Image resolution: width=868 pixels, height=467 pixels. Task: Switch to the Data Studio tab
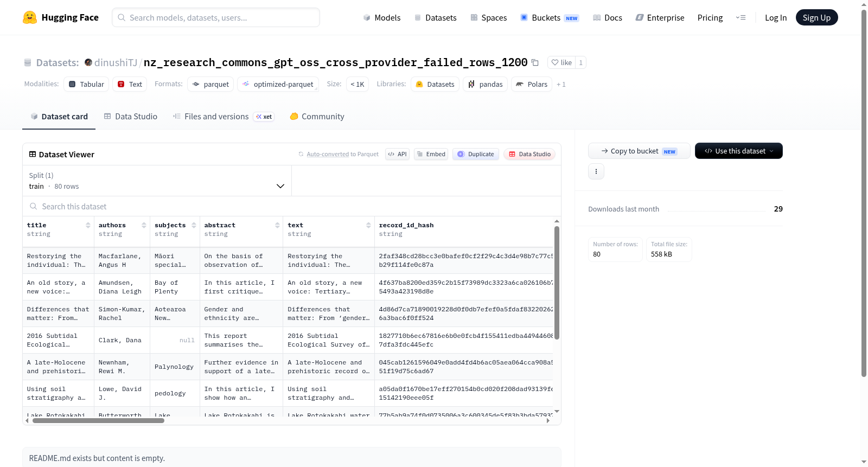131,116
